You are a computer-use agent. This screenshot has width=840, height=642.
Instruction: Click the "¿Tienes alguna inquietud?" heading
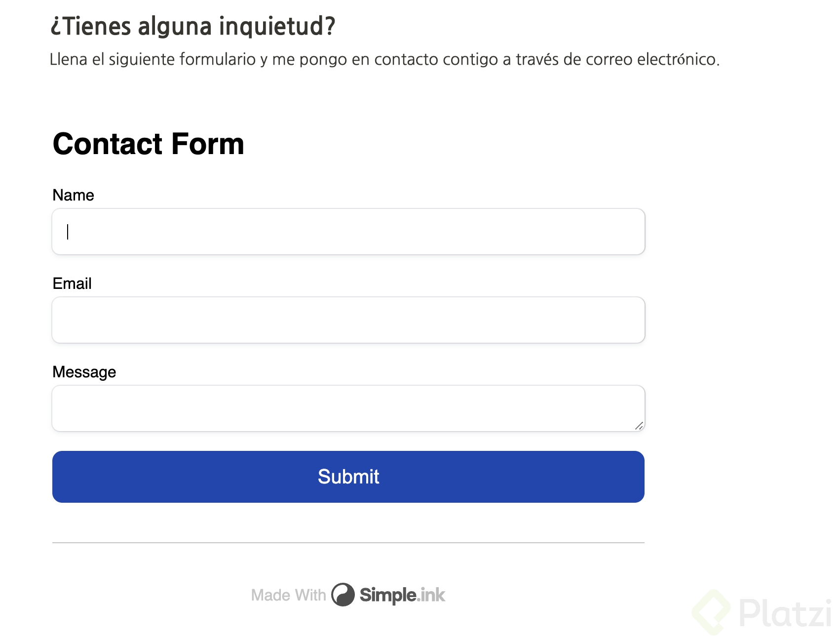[192, 26]
